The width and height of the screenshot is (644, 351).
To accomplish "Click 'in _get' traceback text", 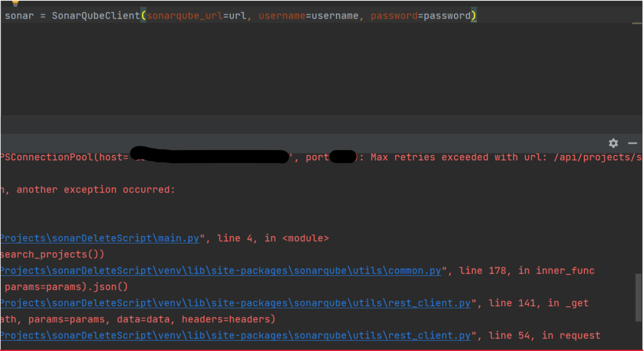I will pos(568,303).
